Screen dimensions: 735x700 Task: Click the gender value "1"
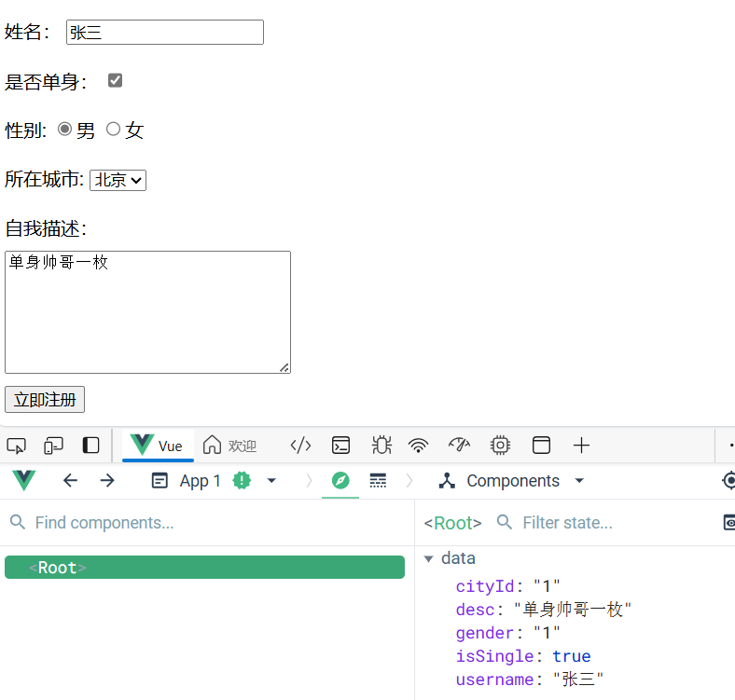(x=547, y=633)
